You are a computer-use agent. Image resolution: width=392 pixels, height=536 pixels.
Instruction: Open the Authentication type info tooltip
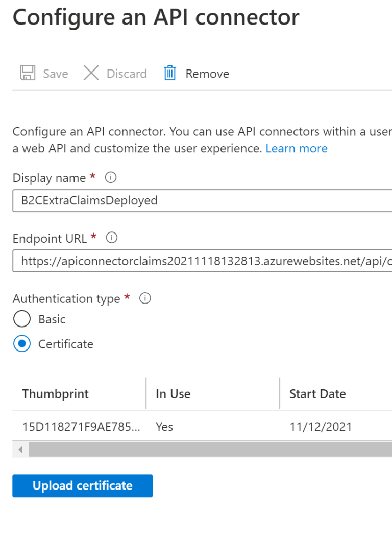point(145,298)
